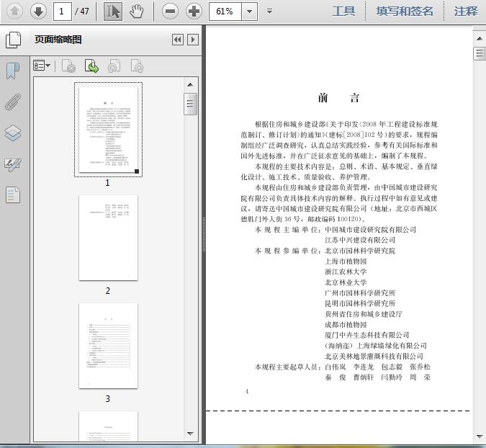The width and height of the screenshot is (486, 448).
Task: Click the green-arrow page icon in the thumbnail toolbar
Action: [x=91, y=66]
